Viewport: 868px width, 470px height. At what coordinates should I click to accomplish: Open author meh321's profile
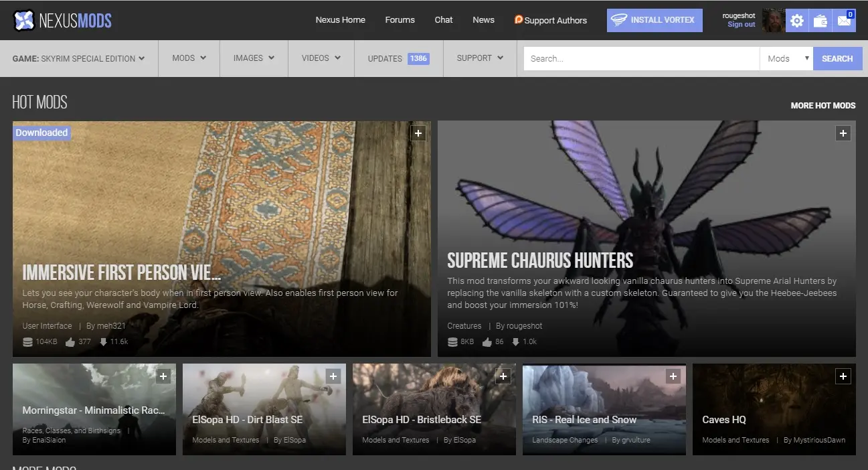112,326
